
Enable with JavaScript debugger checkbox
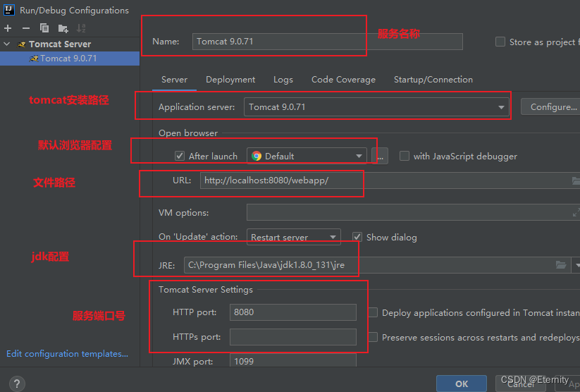click(x=405, y=156)
